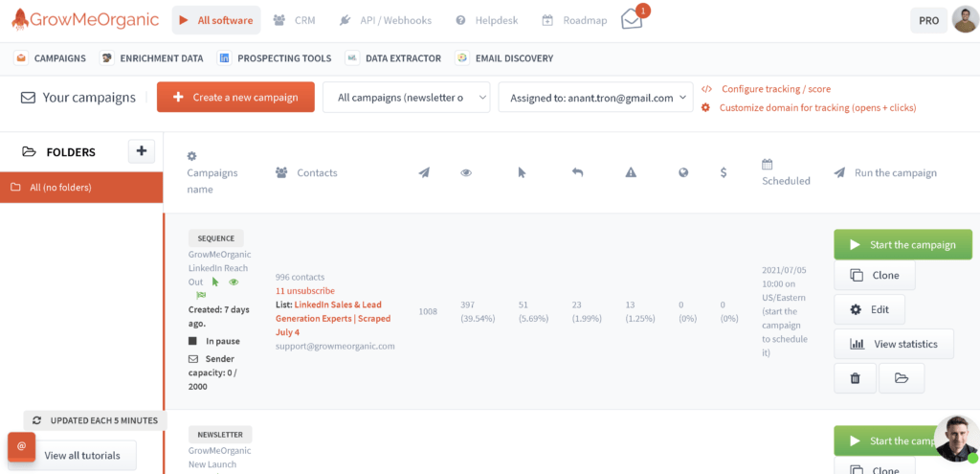
Task: Select PROSPECTING TOOLS menu item
Action: click(275, 58)
